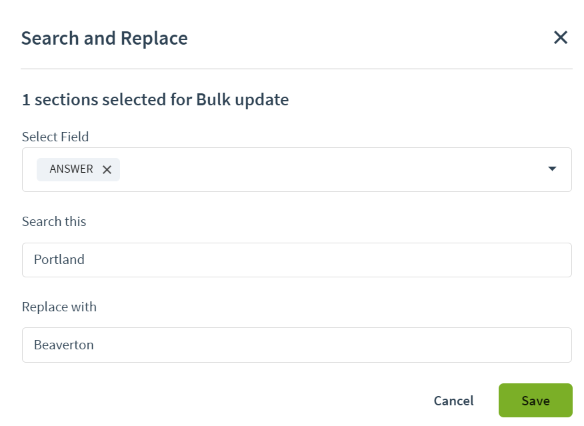Click the Replace with label
Viewport: 584px width, 426px height.
coord(59,307)
